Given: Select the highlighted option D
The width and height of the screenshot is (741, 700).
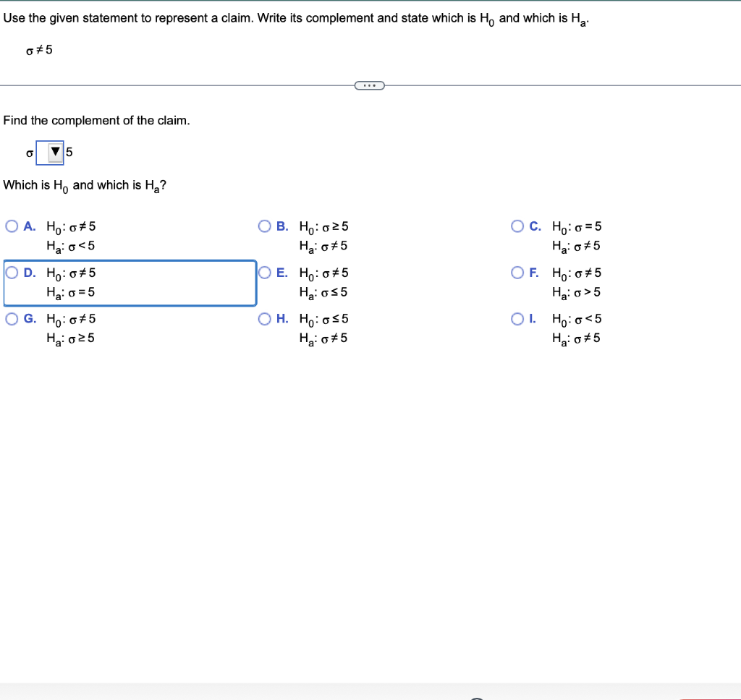Looking at the screenshot, I should click(x=12, y=273).
